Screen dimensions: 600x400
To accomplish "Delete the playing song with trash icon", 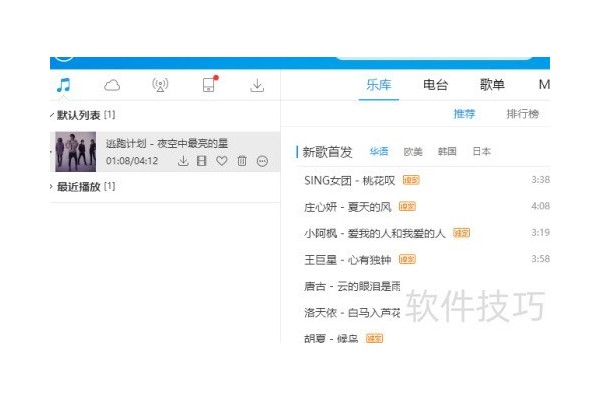I will click(242, 161).
